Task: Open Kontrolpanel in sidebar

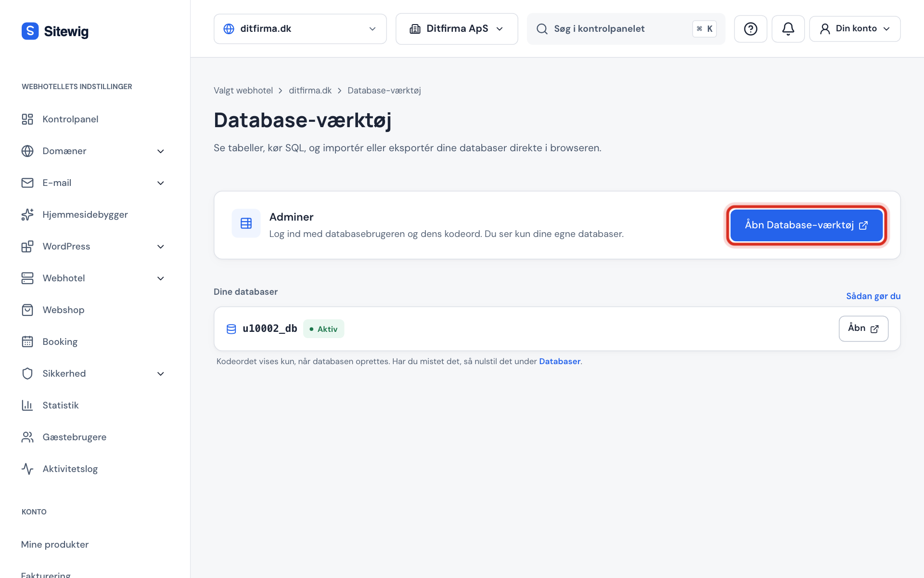Action: [x=70, y=119]
